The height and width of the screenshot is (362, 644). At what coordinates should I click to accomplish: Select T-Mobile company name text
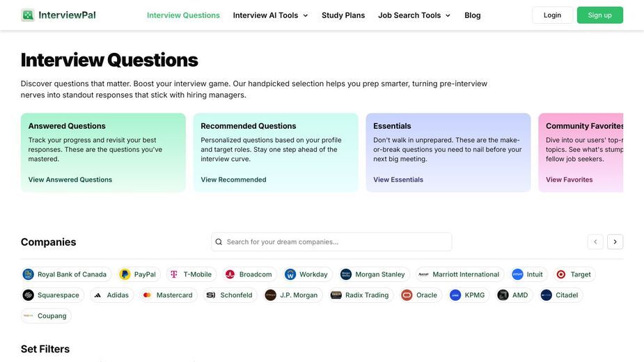click(x=198, y=274)
